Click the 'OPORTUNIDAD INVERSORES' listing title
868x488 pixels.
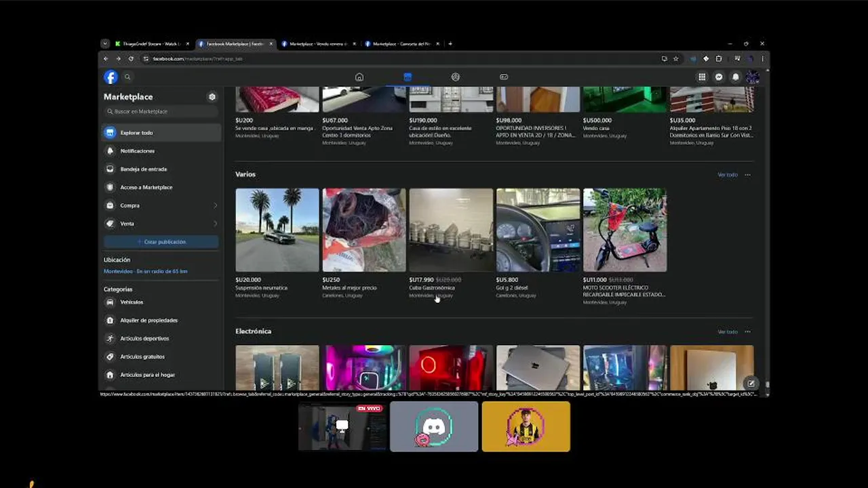536,131
